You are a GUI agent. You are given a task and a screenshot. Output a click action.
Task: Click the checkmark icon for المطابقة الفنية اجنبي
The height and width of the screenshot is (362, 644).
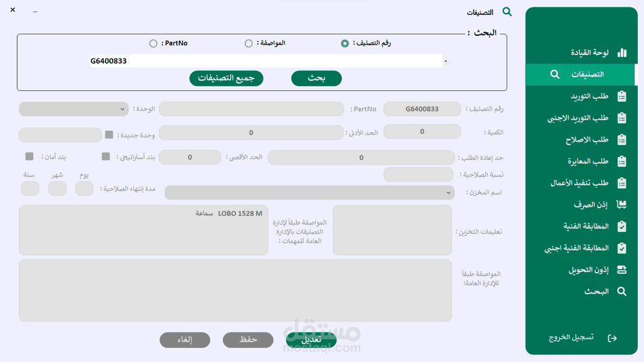point(622,248)
